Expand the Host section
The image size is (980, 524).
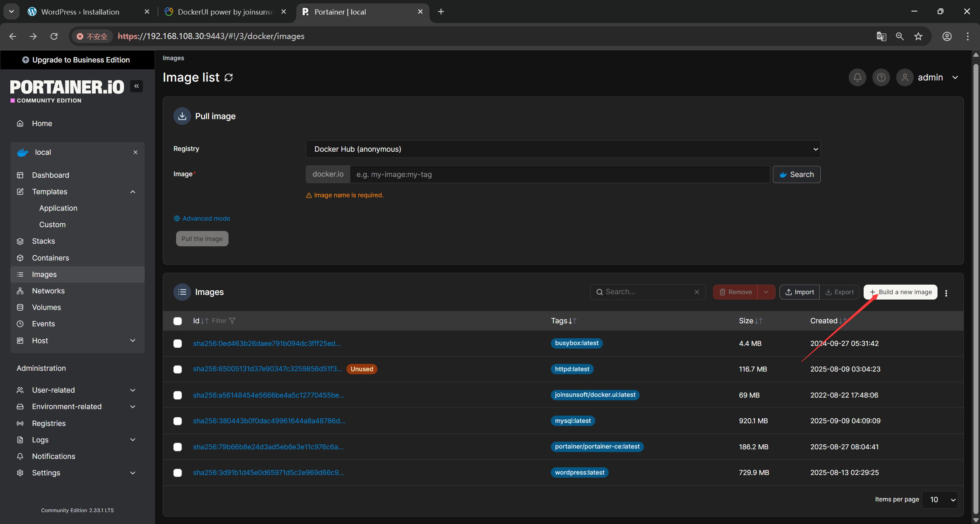tap(133, 341)
